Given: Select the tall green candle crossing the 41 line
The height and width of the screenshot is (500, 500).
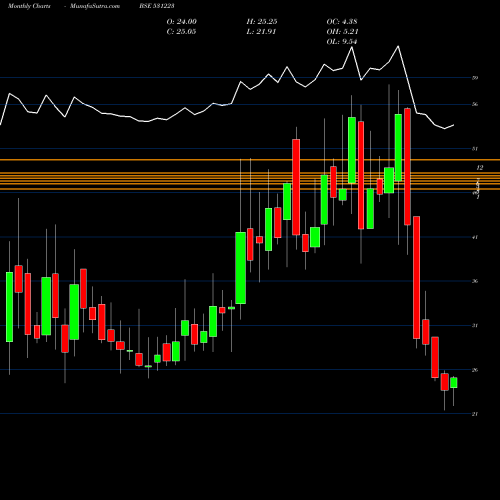Looking at the screenshot, I should click(241, 268).
